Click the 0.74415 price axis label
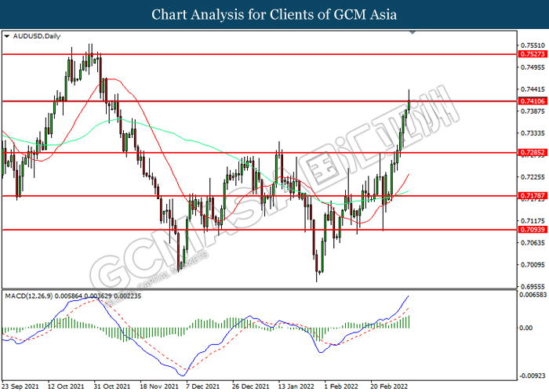The width and height of the screenshot is (549, 392). [533, 89]
